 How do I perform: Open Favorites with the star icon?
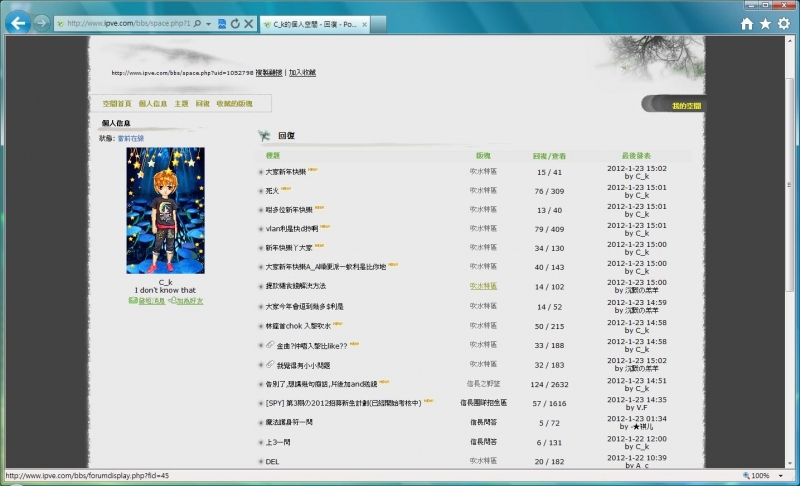765,23
